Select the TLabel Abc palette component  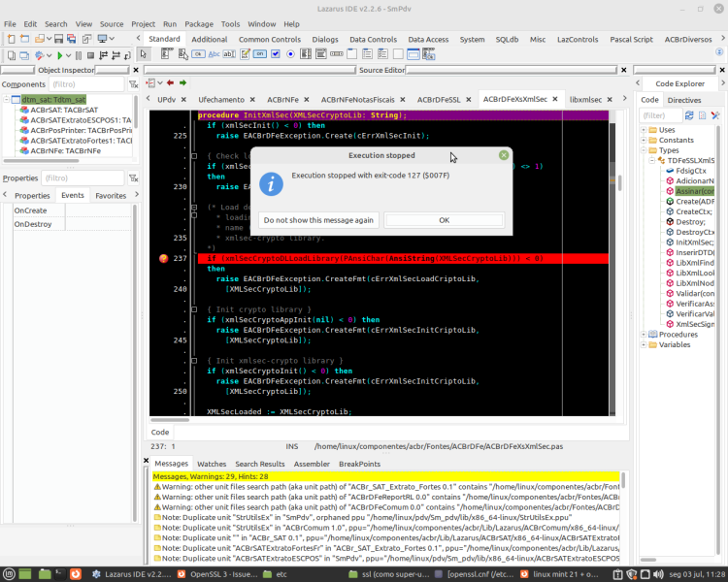point(215,54)
